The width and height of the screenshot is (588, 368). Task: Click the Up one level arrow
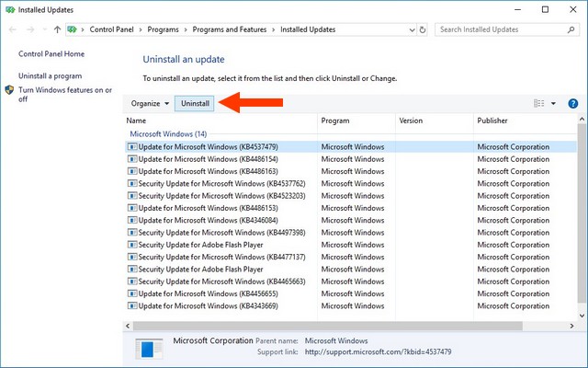[57, 29]
